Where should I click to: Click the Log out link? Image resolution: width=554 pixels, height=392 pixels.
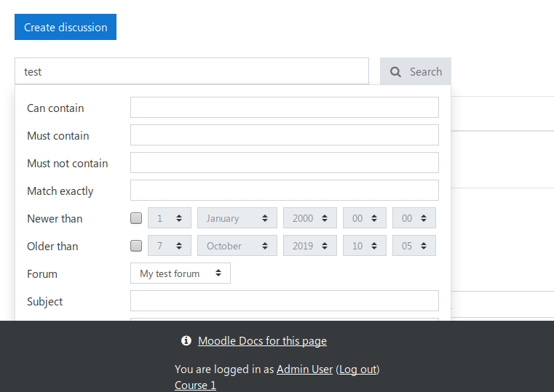[x=358, y=369]
